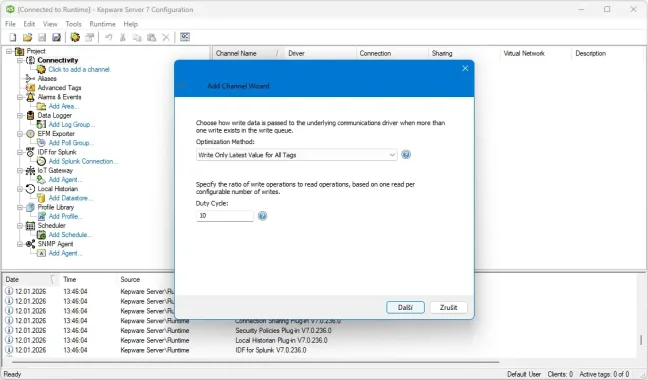The image size is (648, 380).
Task: Click the 'Add Profile...' link
Action: (x=66, y=216)
